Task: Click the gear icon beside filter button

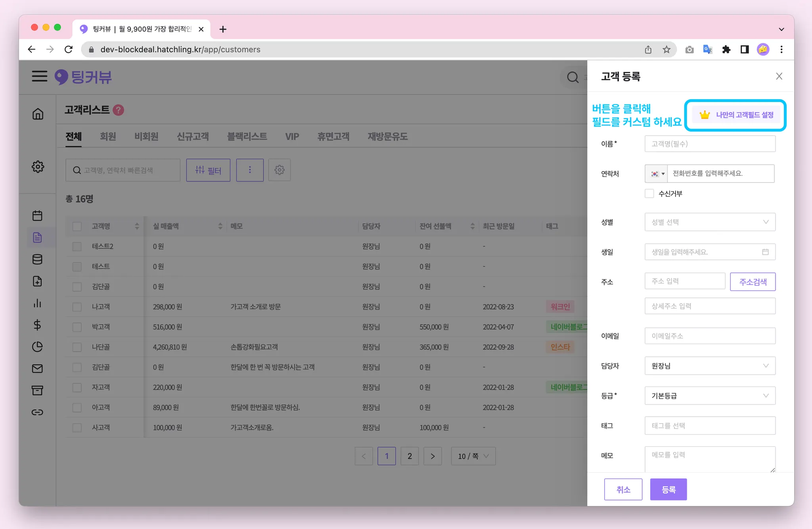Action: click(x=280, y=170)
